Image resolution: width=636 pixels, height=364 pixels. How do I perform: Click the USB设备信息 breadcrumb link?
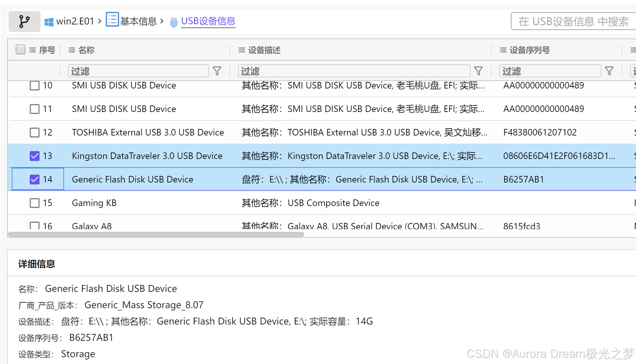point(208,21)
